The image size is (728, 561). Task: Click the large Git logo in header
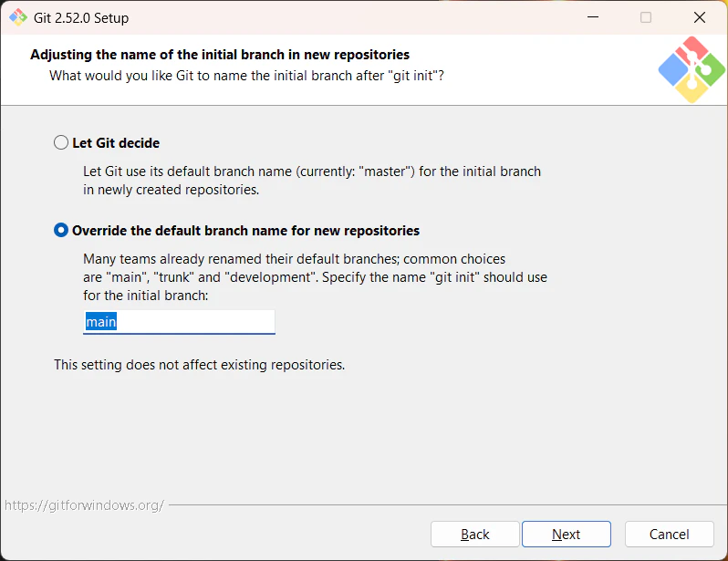pyautogui.click(x=692, y=69)
